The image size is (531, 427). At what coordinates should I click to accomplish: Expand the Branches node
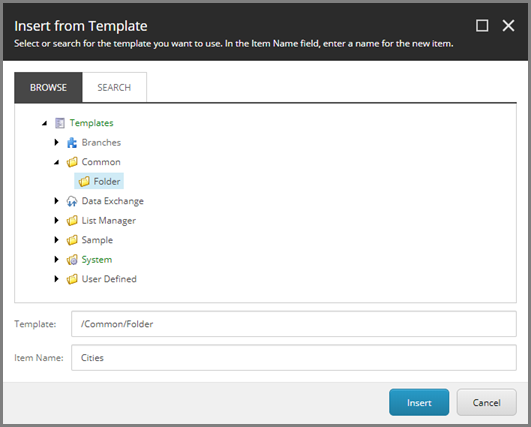click(57, 143)
